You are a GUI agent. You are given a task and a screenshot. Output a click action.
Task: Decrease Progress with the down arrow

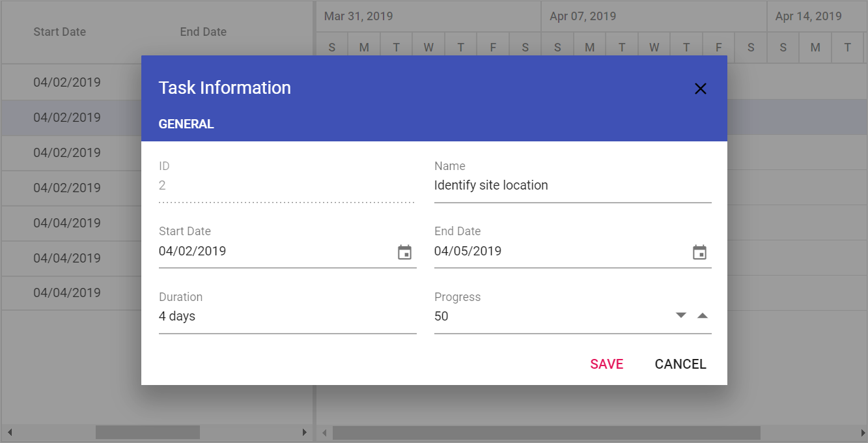click(x=681, y=315)
